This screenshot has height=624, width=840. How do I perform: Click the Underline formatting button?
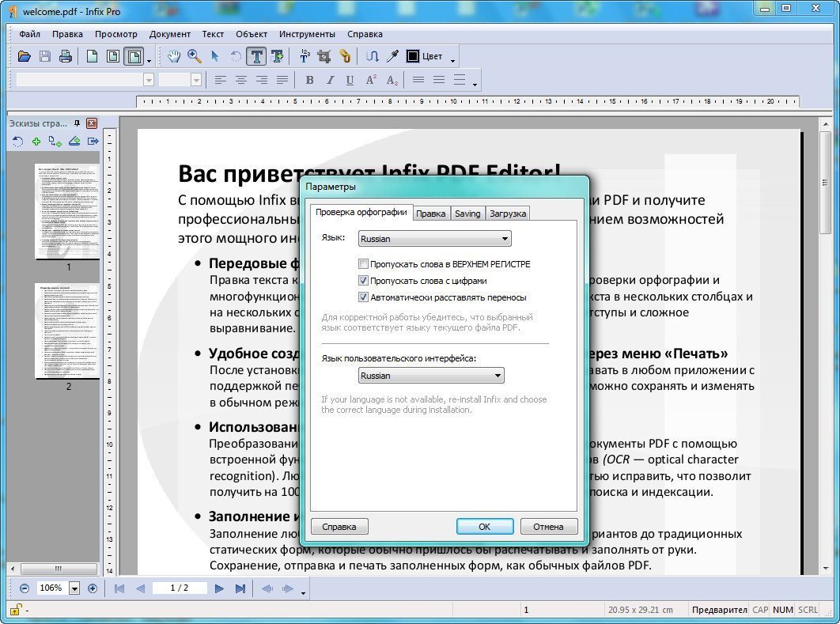(x=350, y=81)
